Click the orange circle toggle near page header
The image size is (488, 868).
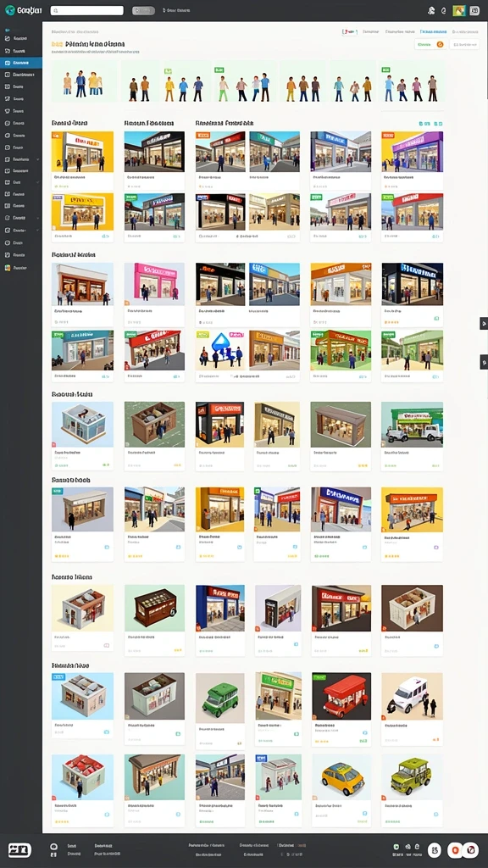click(x=440, y=44)
